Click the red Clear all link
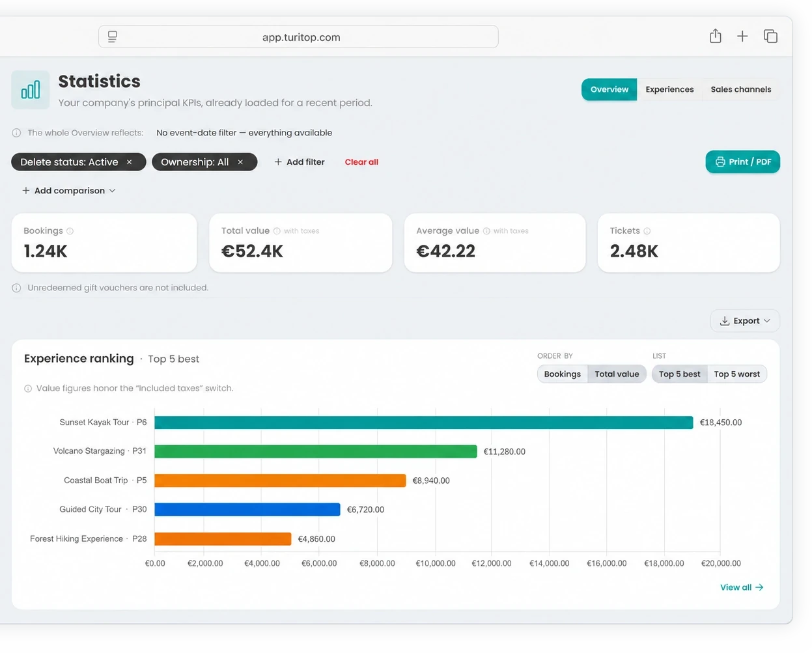 tap(361, 162)
